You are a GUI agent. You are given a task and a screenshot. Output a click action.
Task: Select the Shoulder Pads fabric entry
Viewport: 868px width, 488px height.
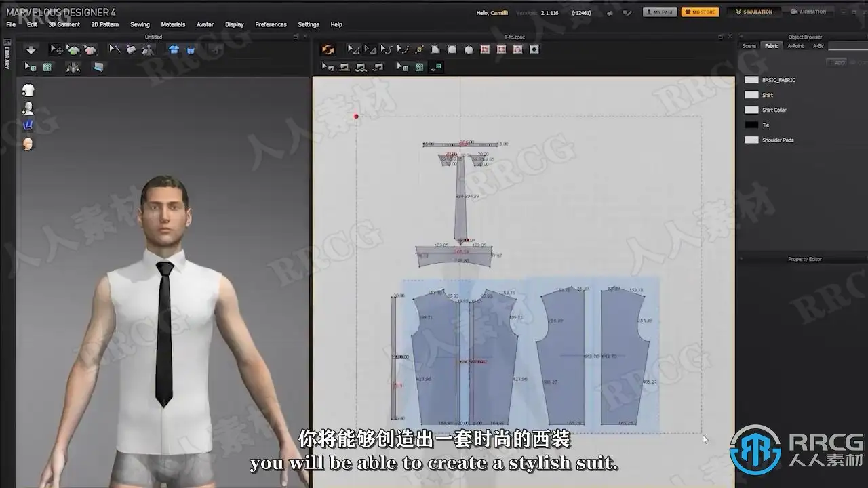pos(777,140)
